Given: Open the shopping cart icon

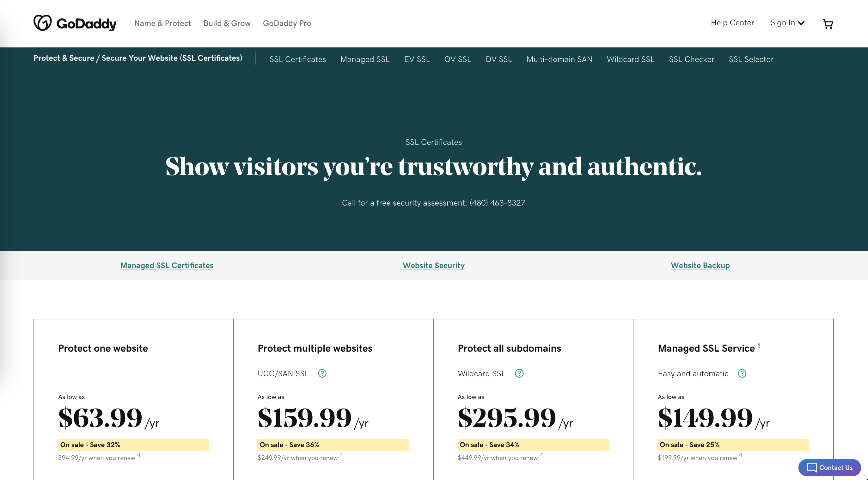Looking at the screenshot, I should pyautogui.click(x=828, y=23).
